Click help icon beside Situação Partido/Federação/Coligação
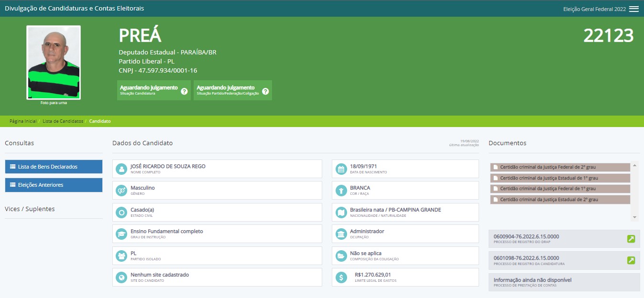The width and height of the screenshot is (644, 298). 265,91
